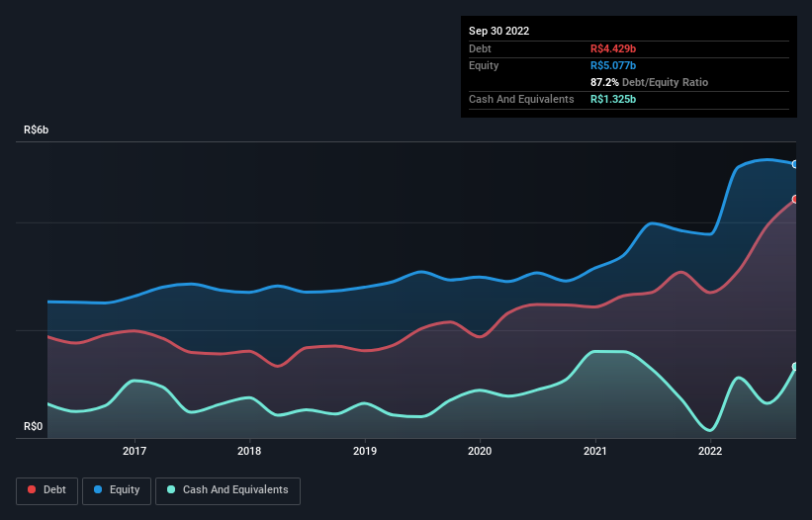This screenshot has width=812, height=520.
Task: Toggle the Equity legend button
Action: pos(117,490)
